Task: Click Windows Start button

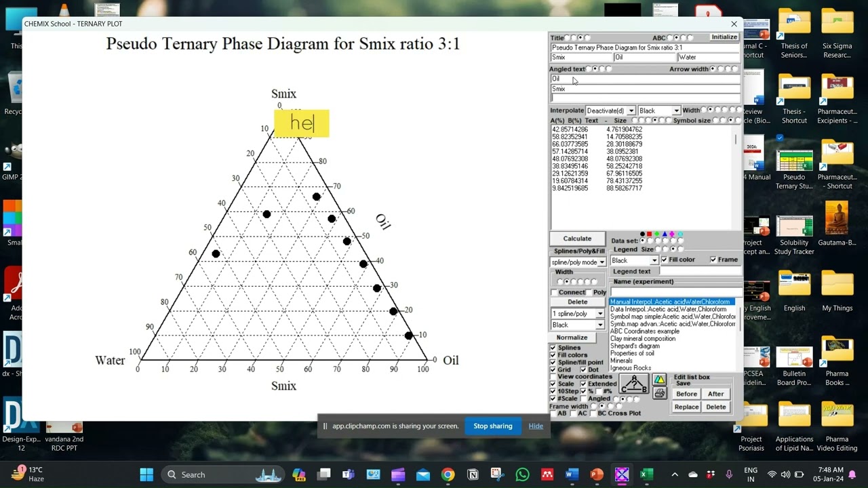Action: point(146,474)
